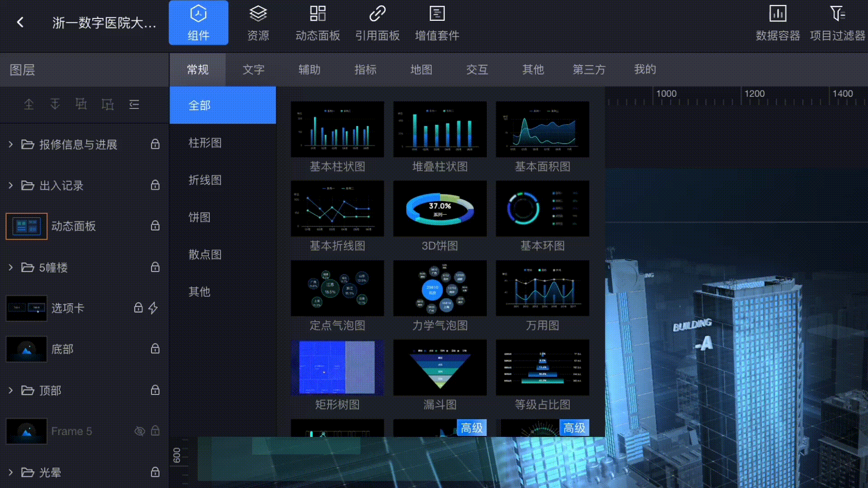This screenshot has height=488, width=868.
Task: Expand the 5幢楼 folder
Action: (11, 267)
